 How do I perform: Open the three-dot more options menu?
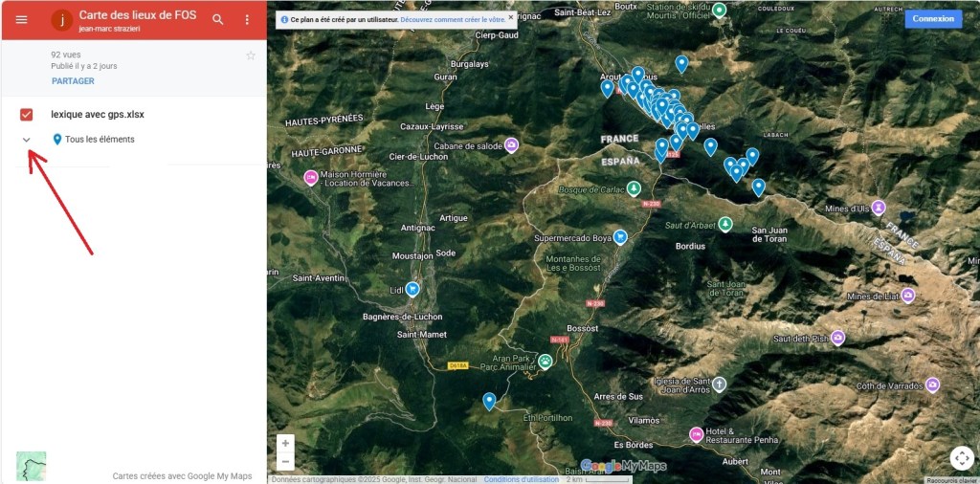coord(247,19)
